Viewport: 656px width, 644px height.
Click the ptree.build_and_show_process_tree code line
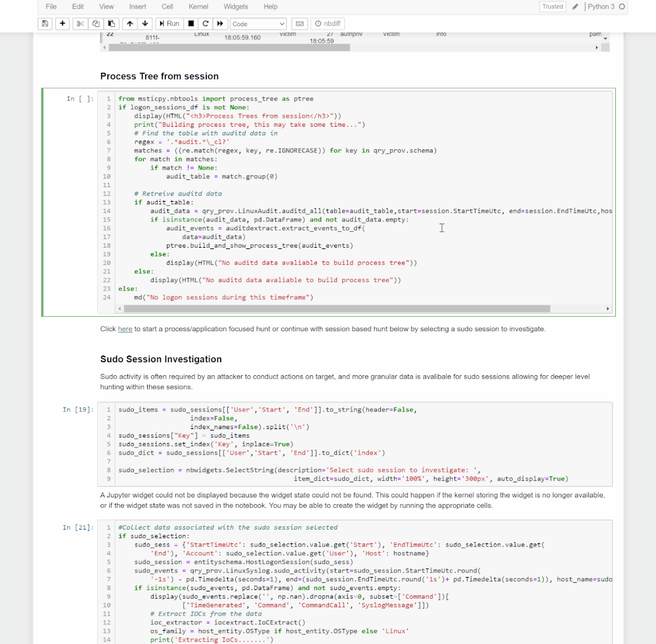tap(259, 246)
